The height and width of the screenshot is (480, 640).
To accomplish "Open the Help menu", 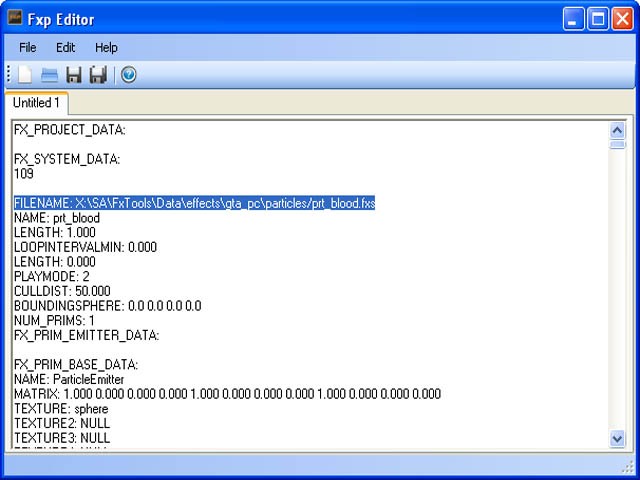I will point(106,47).
